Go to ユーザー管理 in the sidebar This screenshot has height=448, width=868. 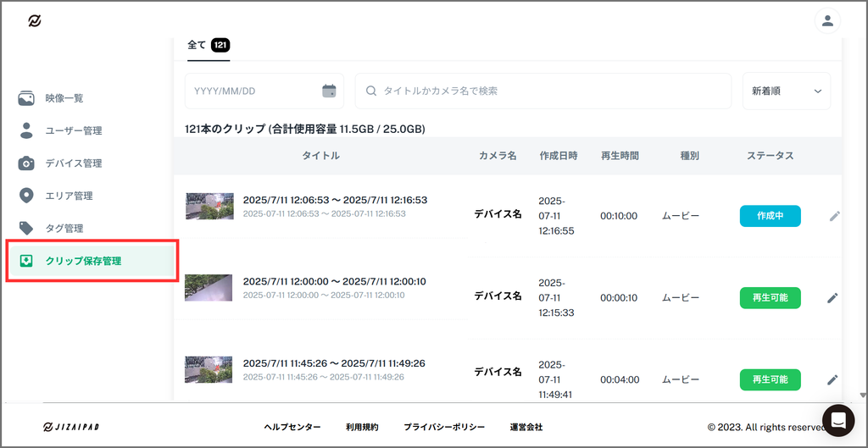click(x=73, y=130)
